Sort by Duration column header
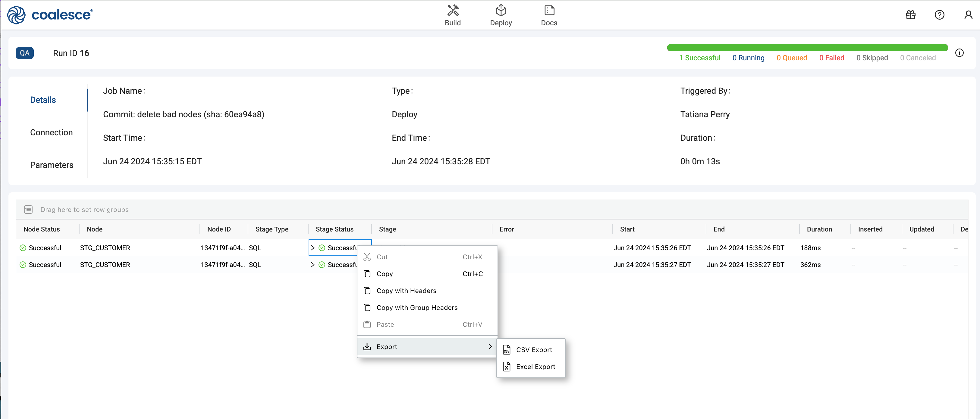The image size is (980, 419). coord(819,229)
